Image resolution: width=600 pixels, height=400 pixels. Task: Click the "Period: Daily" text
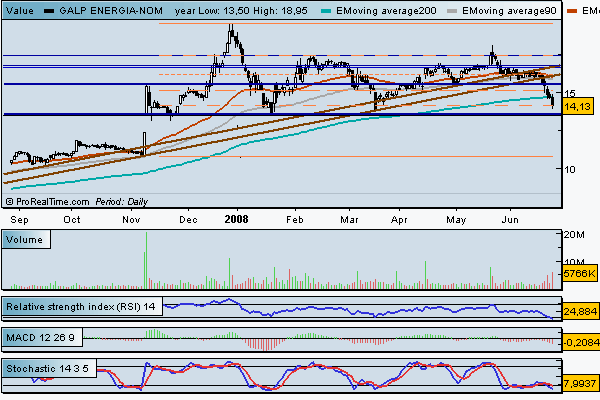point(122,202)
